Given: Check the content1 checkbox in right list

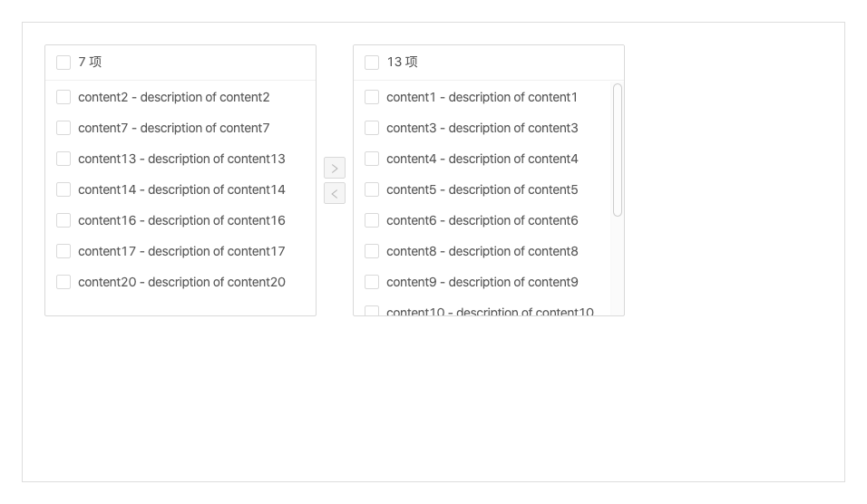Looking at the screenshot, I should click(372, 97).
